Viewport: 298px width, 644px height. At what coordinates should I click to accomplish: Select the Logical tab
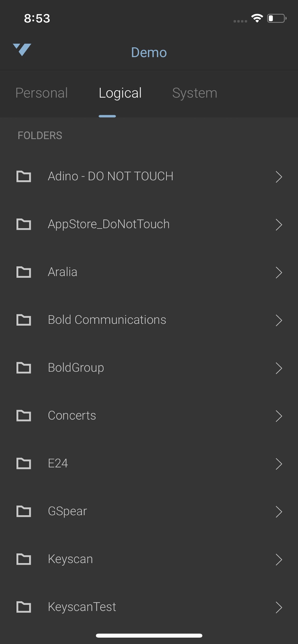(120, 93)
